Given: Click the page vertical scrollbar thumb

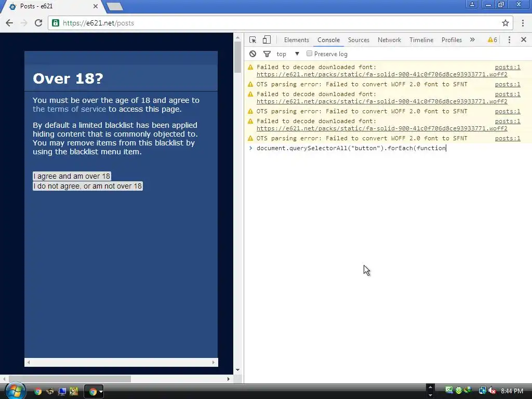Looking at the screenshot, I should [x=237, y=57].
